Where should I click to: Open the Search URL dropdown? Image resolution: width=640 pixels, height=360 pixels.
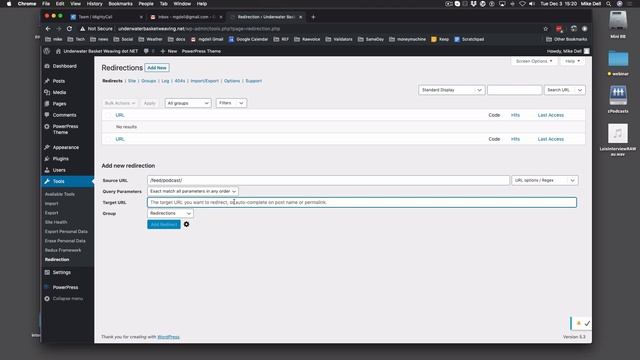click(564, 90)
